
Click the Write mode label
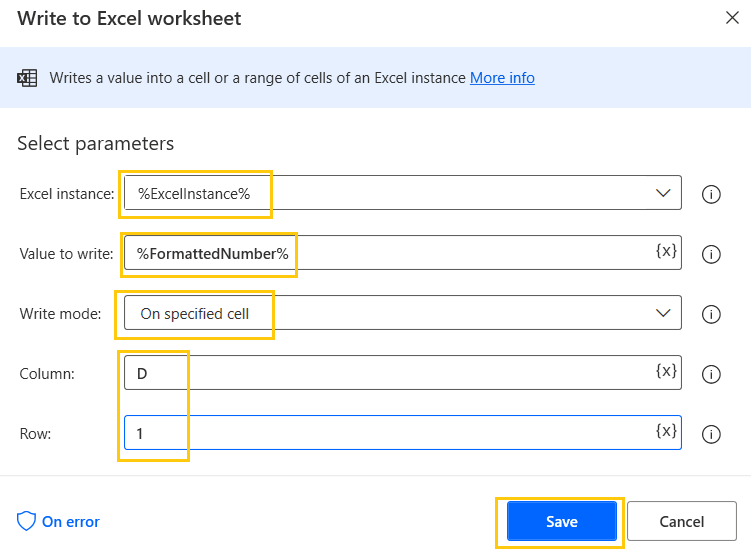60,314
